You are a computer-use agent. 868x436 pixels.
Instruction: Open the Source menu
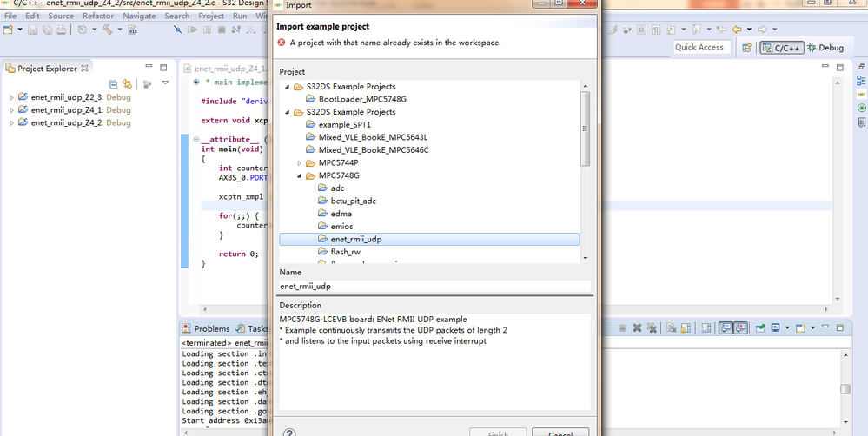pyautogui.click(x=61, y=16)
